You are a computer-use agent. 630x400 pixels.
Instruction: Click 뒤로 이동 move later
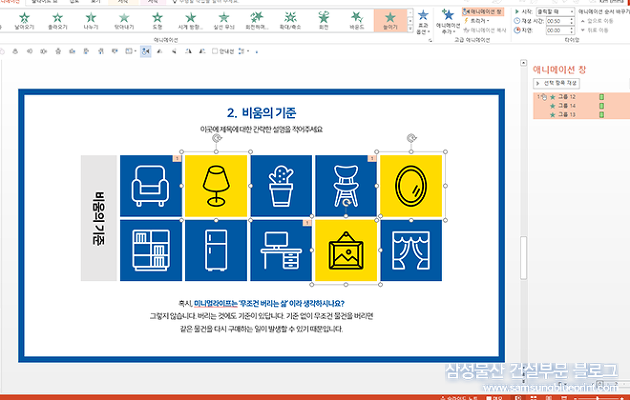[x=595, y=30]
